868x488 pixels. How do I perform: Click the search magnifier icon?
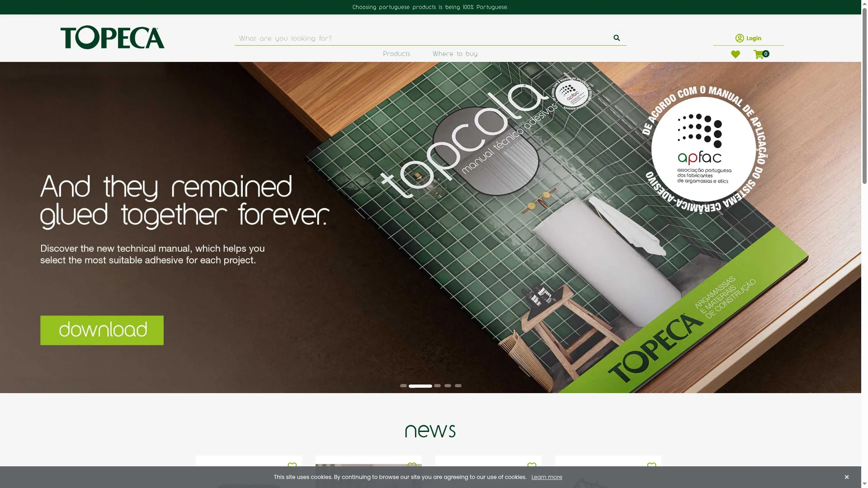[x=617, y=38]
